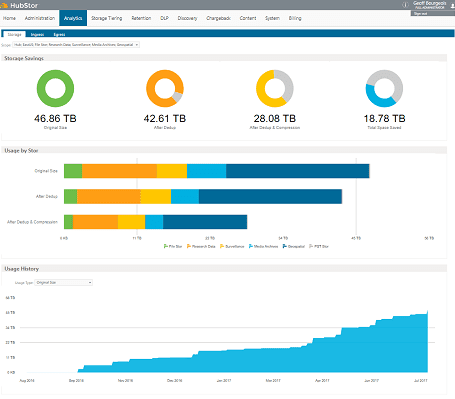Viewport: 455px width, 399px height.
Task: Toggle the Research Data legend flag
Action: click(189, 246)
